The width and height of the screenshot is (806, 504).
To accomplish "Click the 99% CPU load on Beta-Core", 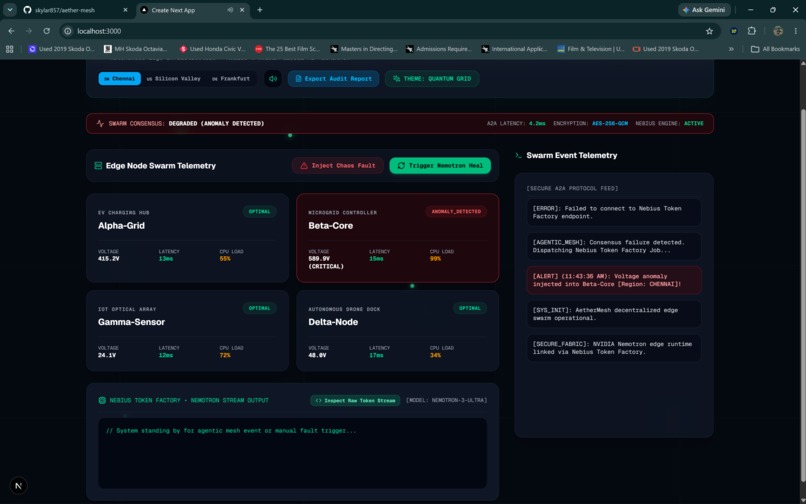I will pos(435,259).
